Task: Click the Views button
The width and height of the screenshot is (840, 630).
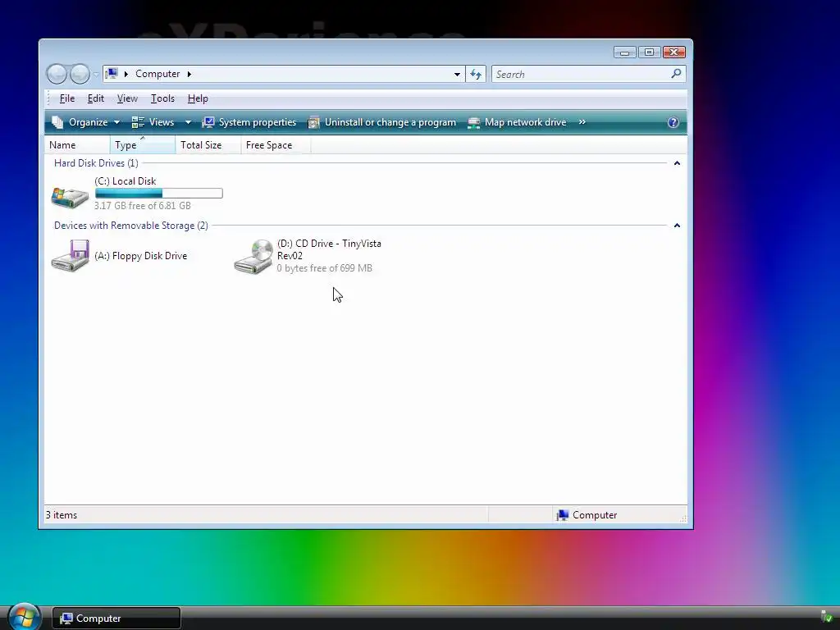Action: point(153,122)
